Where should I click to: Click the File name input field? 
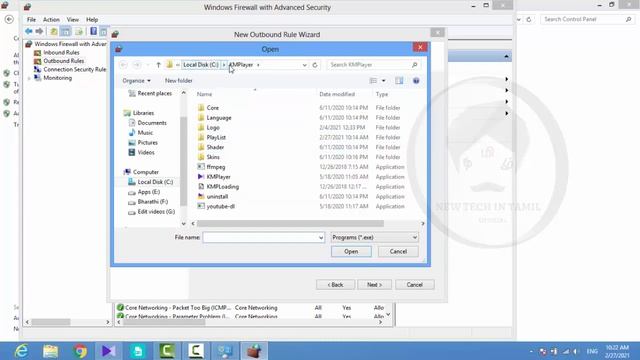[x=260, y=238]
